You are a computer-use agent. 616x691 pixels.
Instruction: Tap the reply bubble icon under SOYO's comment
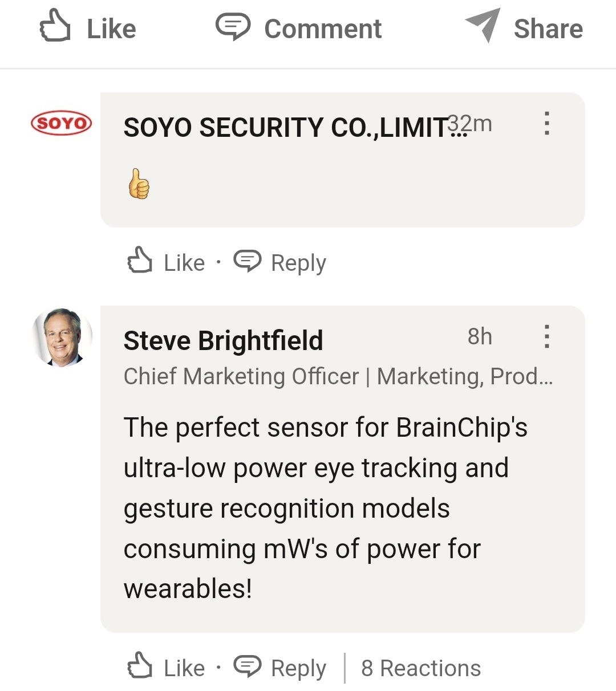pos(248,261)
